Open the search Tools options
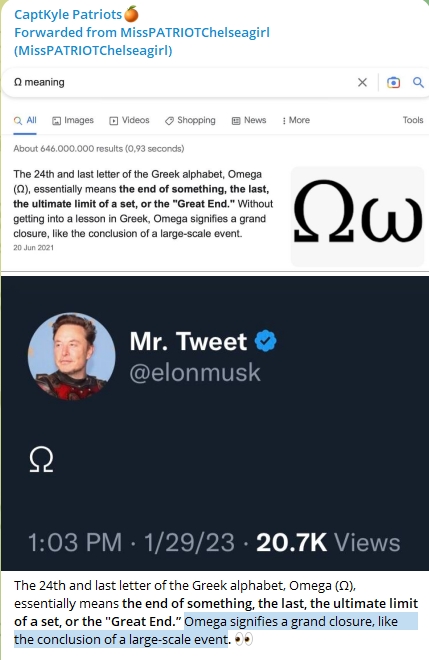This screenshot has height=660, width=429. [x=413, y=120]
